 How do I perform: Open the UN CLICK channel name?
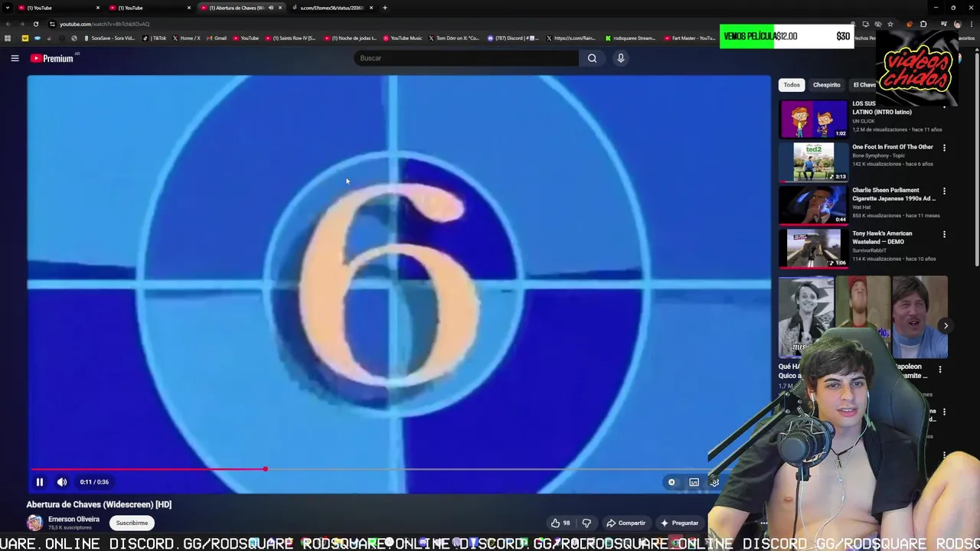[863, 121]
